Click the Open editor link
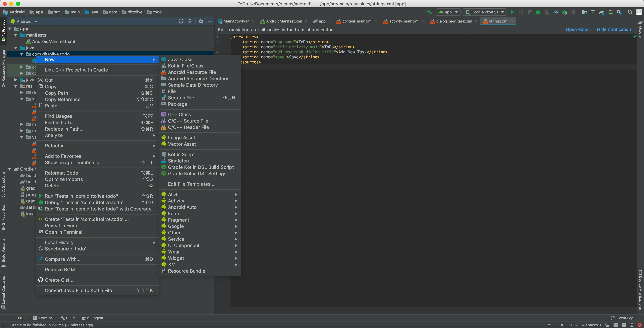 pyautogui.click(x=578, y=30)
